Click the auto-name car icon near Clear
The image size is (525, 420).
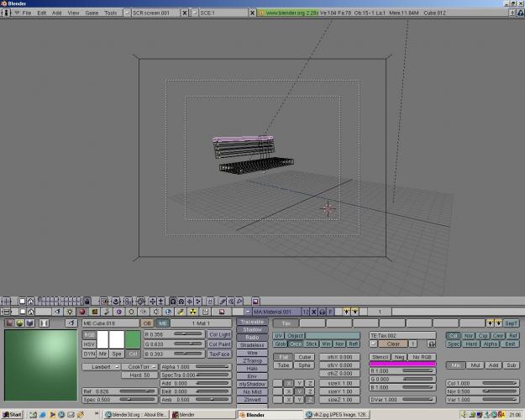431,344
